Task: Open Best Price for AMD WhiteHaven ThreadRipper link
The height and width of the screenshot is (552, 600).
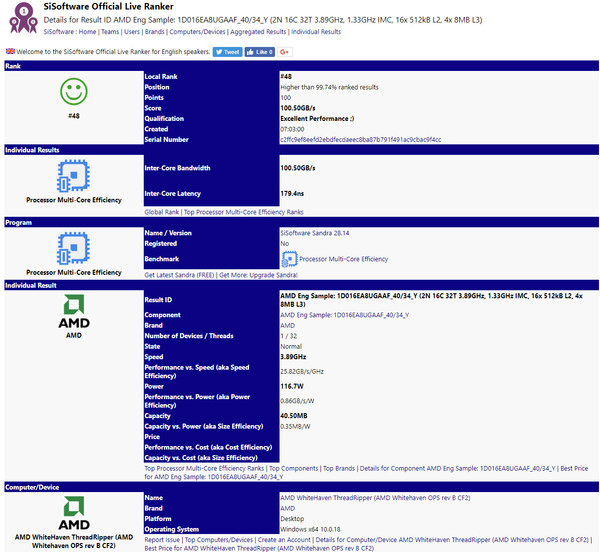Action: point(259,548)
